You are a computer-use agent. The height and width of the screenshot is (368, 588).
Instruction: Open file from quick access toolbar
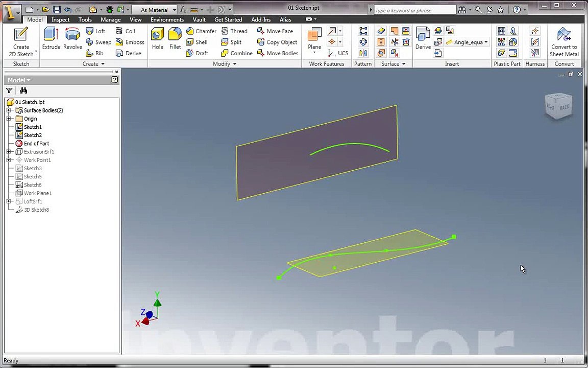click(46, 10)
